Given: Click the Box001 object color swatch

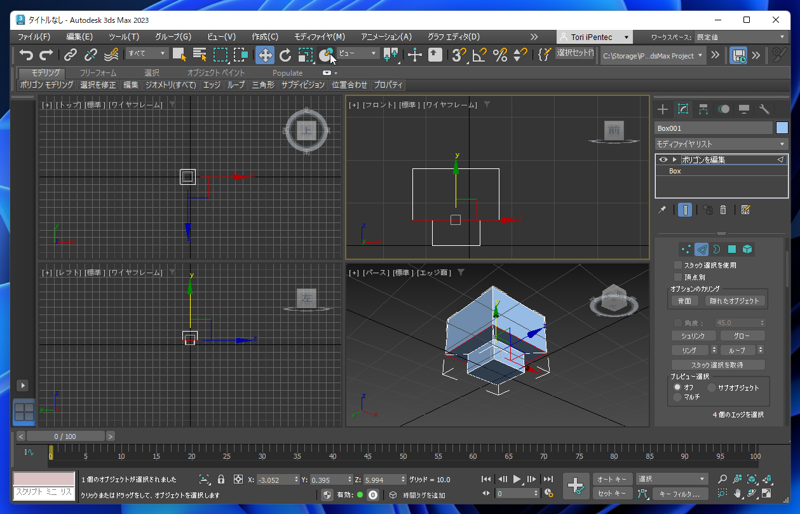Looking at the screenshot, I should [782, 128].
